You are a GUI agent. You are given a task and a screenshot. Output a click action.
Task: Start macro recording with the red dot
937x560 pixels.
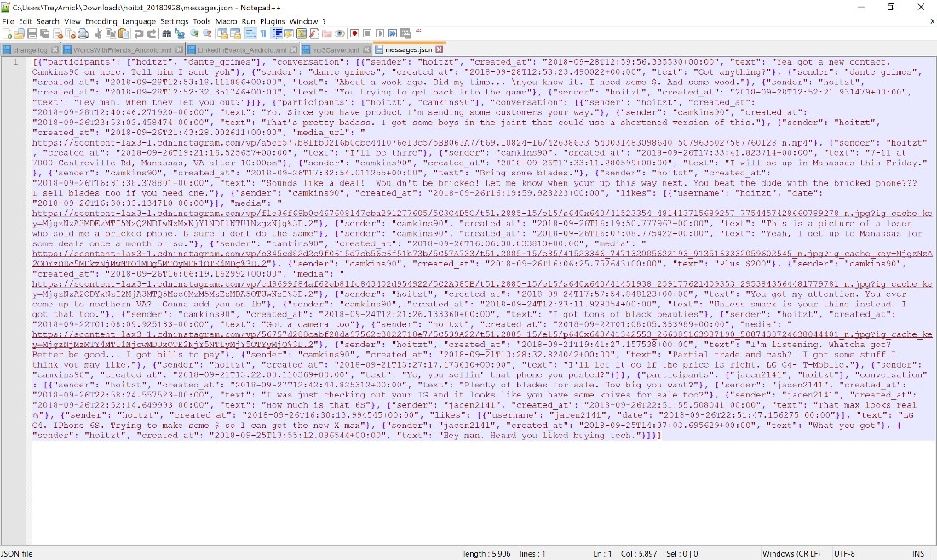(x=354, y=34)
